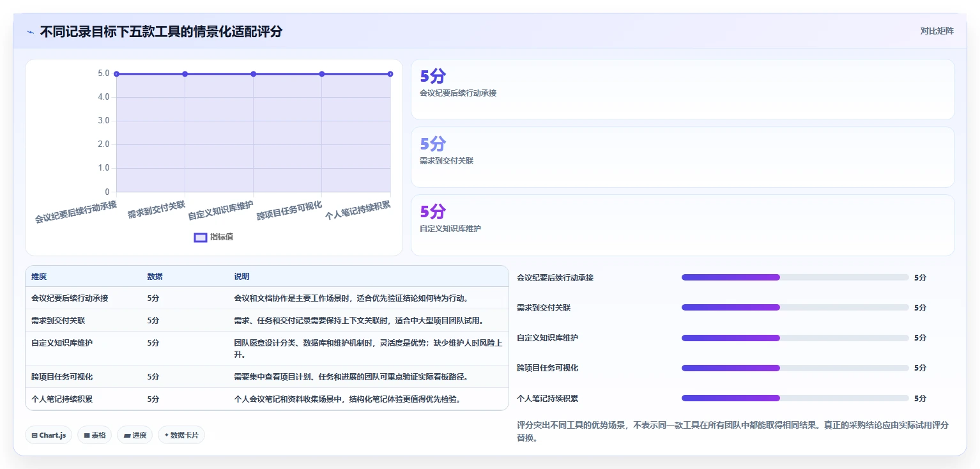
Task: Click the lightning icon beside the card title
Action: (x=31, y=32)
